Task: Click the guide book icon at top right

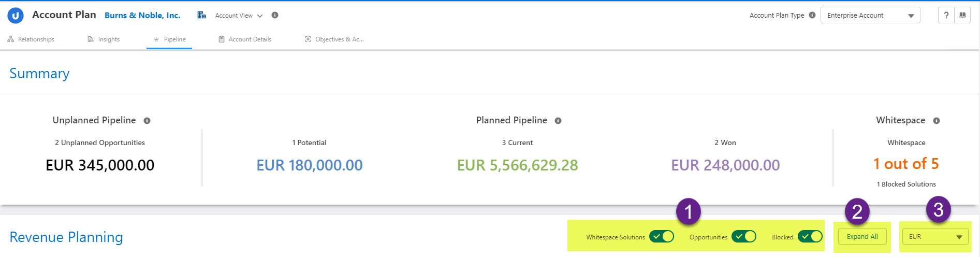Action: coord(962,15)
